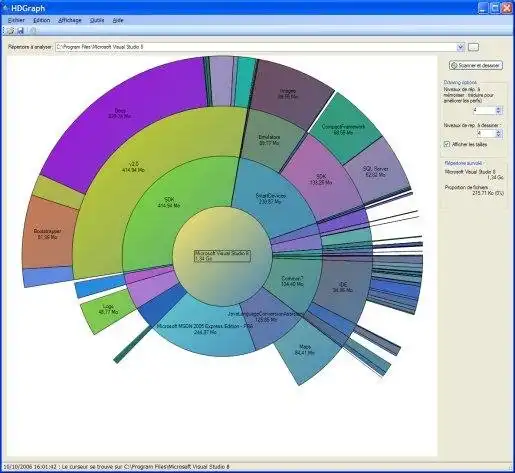Image resolution: width=515 pixels, height=473 pixels.
Task: Select the Emulators segment
Action: (269, 140)
